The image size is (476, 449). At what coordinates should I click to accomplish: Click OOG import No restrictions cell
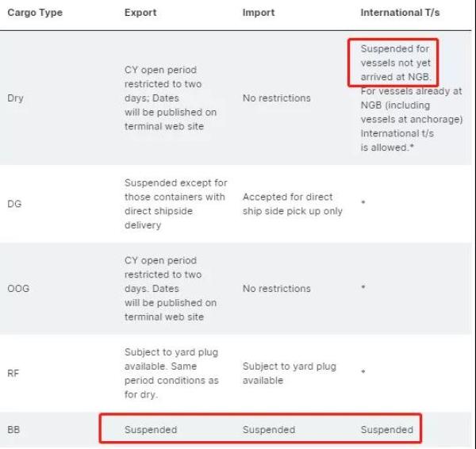(x=276, y=289)
